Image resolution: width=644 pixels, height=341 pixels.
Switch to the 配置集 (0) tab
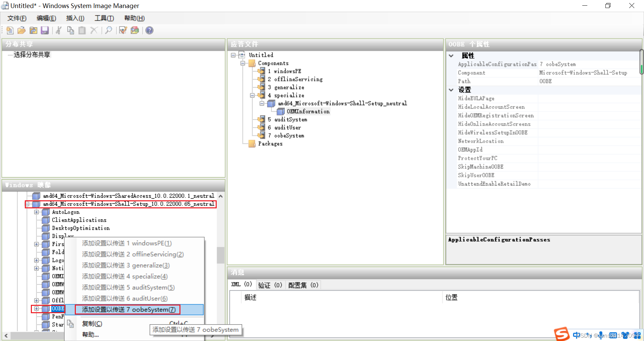303,285
